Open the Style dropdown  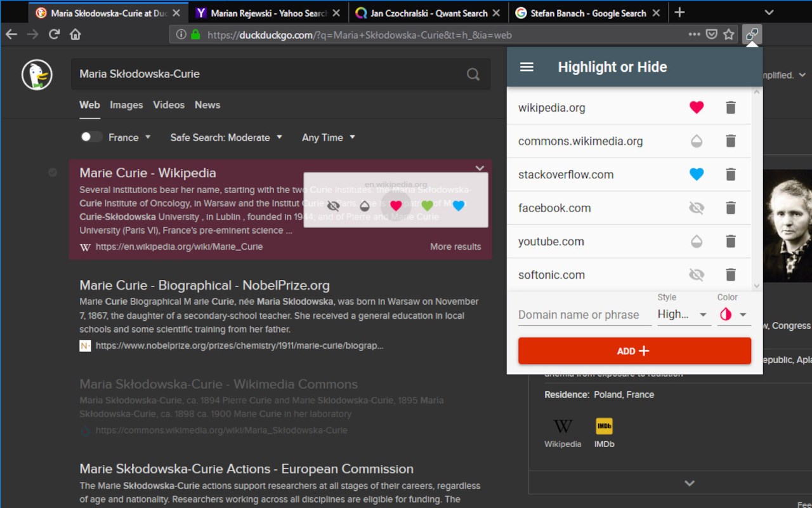click(x=683, y=314)
